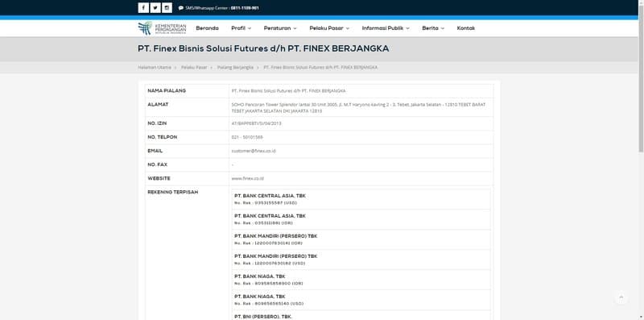This screenshot has width=644, height=320.
Task: Click the NO. IZIN label
Action: 157,123
